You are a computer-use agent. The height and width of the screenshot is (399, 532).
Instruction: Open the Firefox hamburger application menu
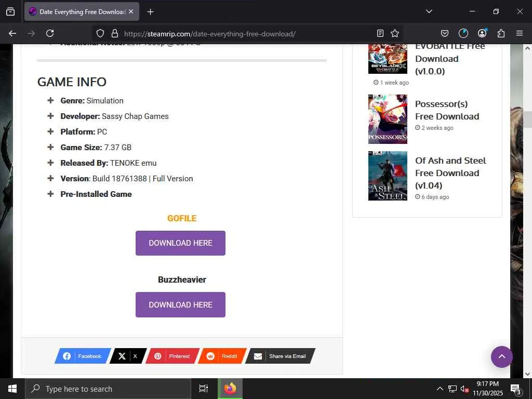click(520, 33)
